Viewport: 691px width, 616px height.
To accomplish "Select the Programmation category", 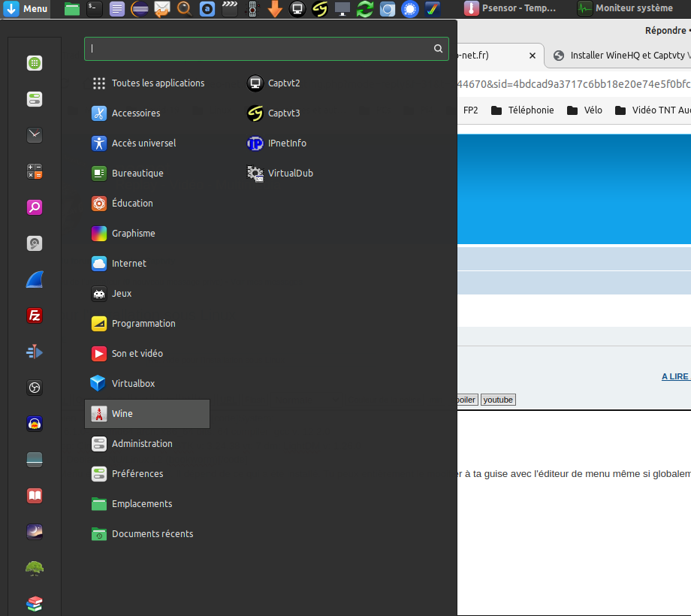I will (143, 324).
